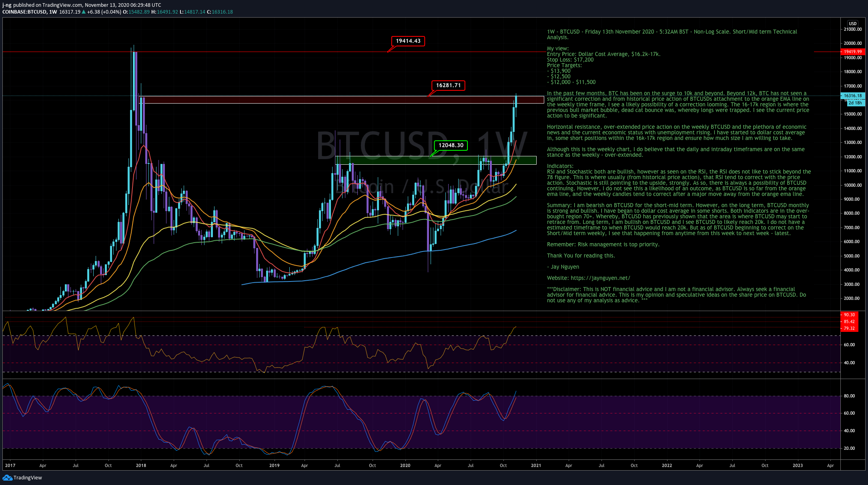The image size is (868, 485).
Task: Click the open value O:15482.89
Action: 136,12
